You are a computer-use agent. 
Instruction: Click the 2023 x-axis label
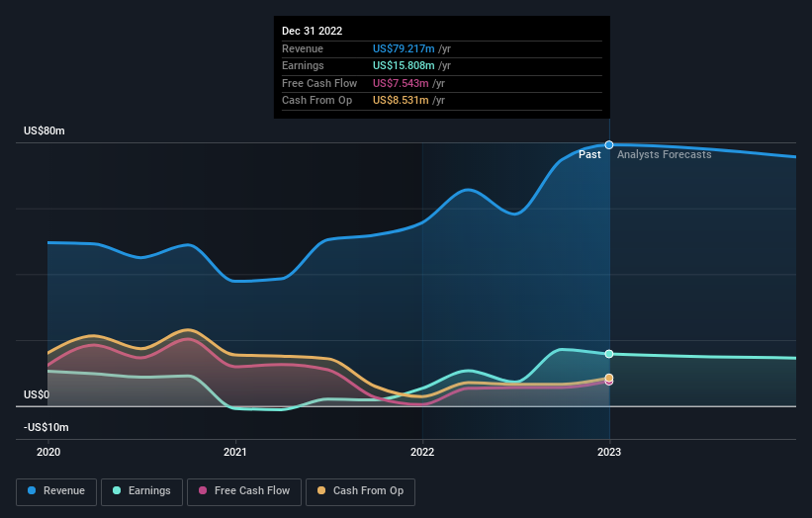(609, 452)
